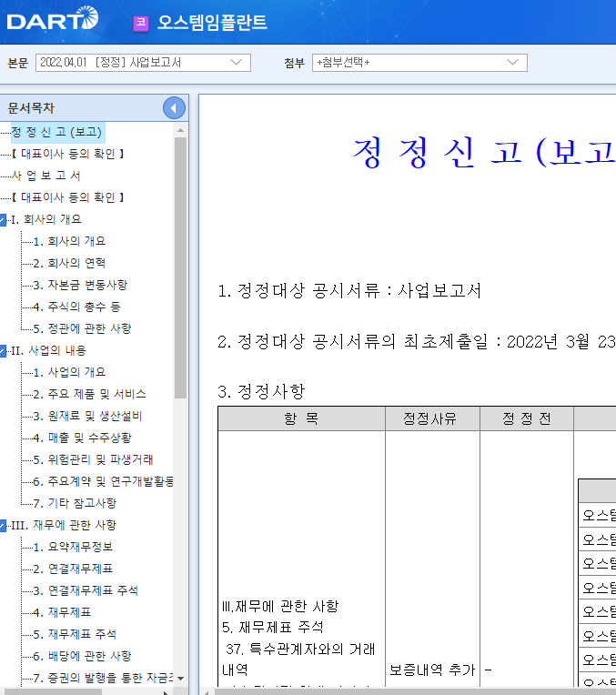Screen dimensions: 616x695
Task: Open 3. 자본금 변동사항 subsection
Action: click(x=80, y=285)
